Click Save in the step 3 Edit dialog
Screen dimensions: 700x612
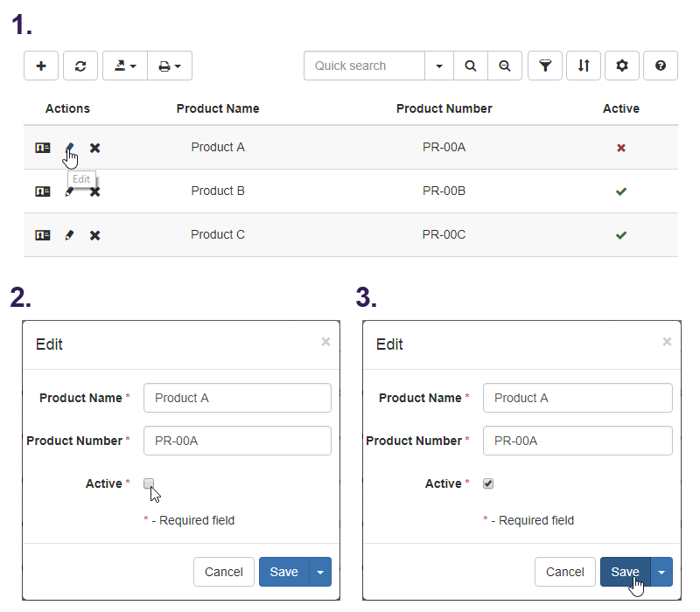(625, 572)
